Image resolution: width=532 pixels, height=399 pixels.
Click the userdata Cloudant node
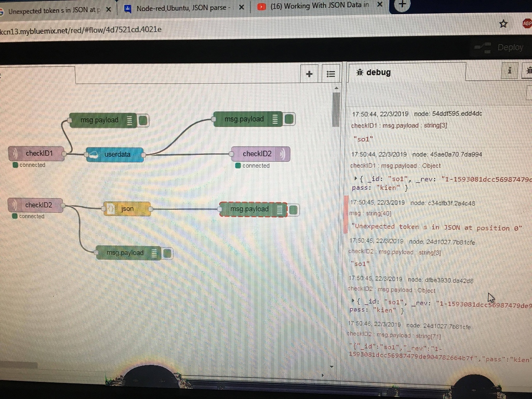pyautogui.click(x=115, y=154)
